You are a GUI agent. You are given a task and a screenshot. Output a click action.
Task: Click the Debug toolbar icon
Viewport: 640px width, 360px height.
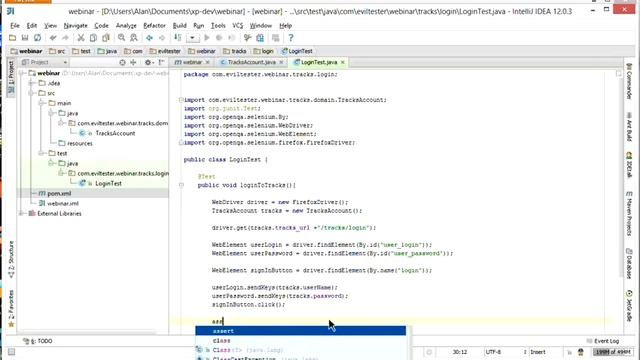(x=219, y=38)
